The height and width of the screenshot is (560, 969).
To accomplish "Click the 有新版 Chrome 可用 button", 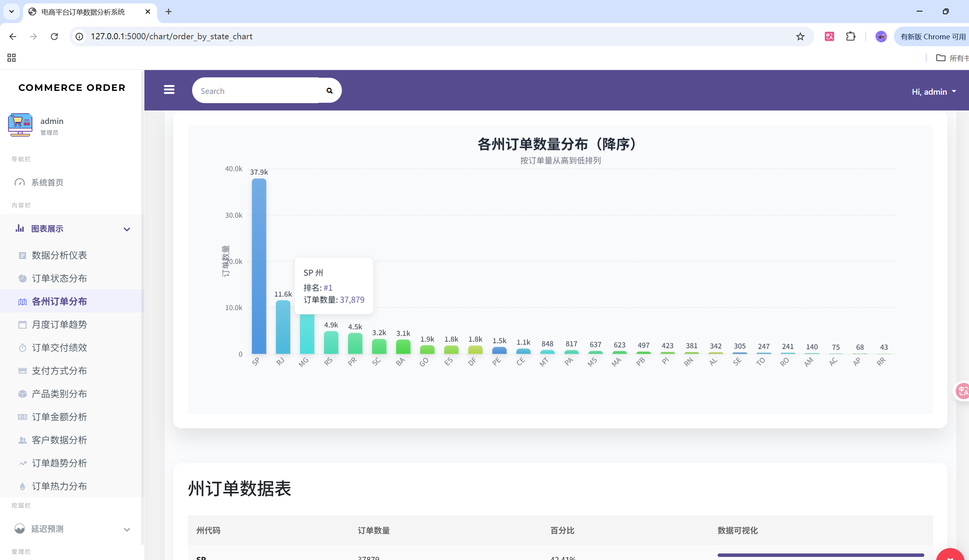I will click(932, 37).
